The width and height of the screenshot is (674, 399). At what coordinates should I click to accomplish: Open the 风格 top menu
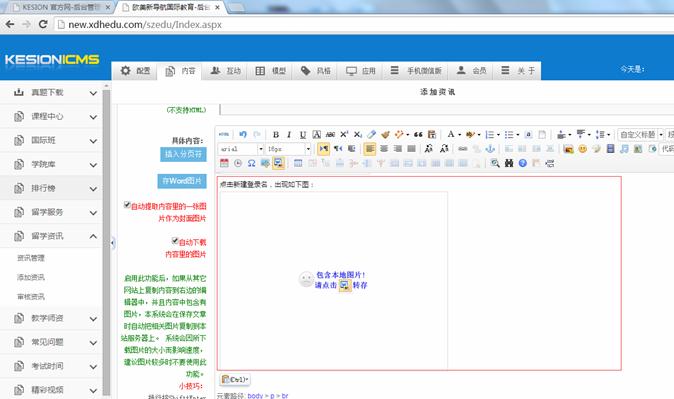[316, 71]
